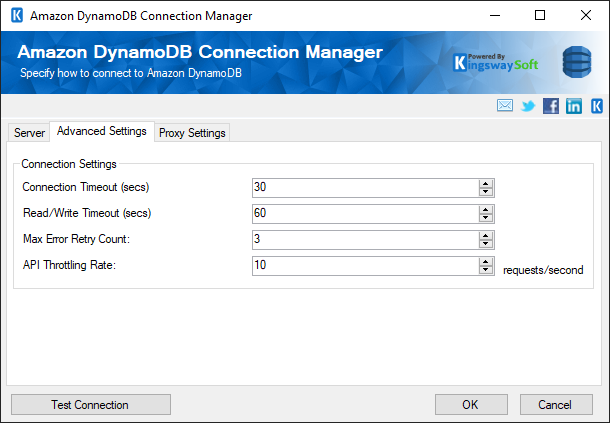
Task: Click the Read/Write Timeout (secs) label
Action: (87, 213)
